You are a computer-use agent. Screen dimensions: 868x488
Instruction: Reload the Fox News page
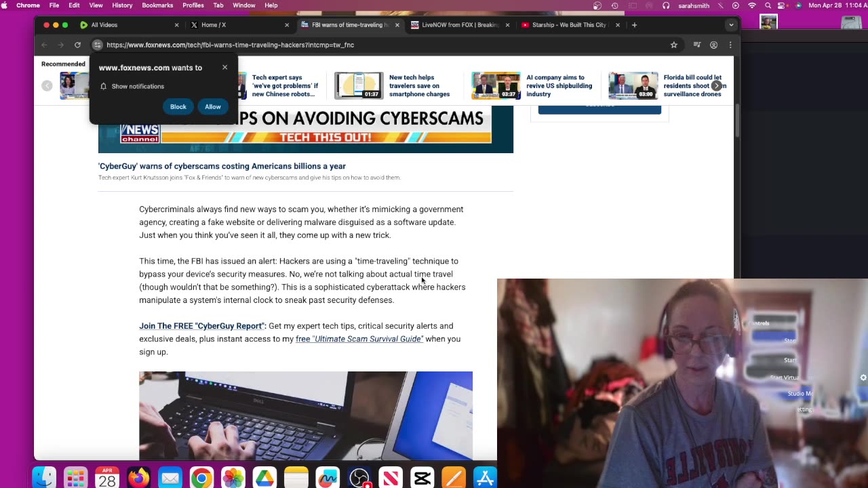pos(77,45)
